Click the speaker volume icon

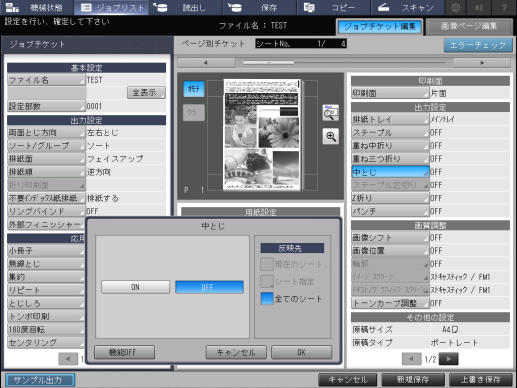pos(479,7)
